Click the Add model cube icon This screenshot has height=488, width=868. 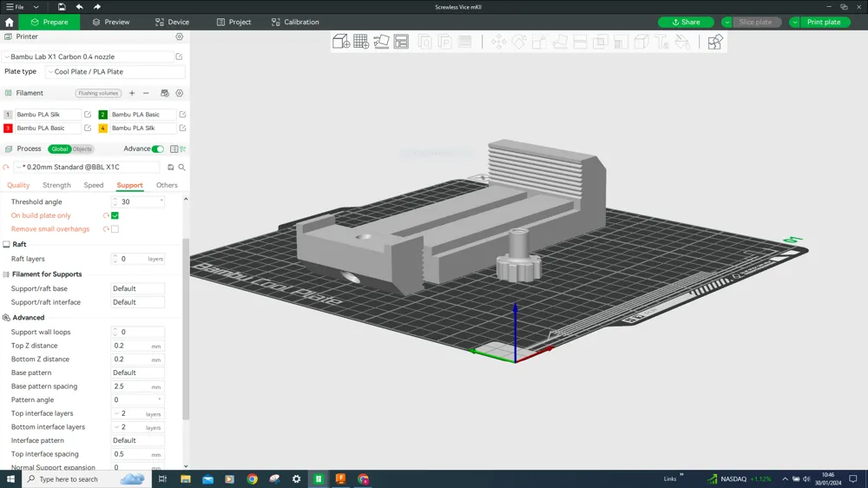tap(341, 42)
